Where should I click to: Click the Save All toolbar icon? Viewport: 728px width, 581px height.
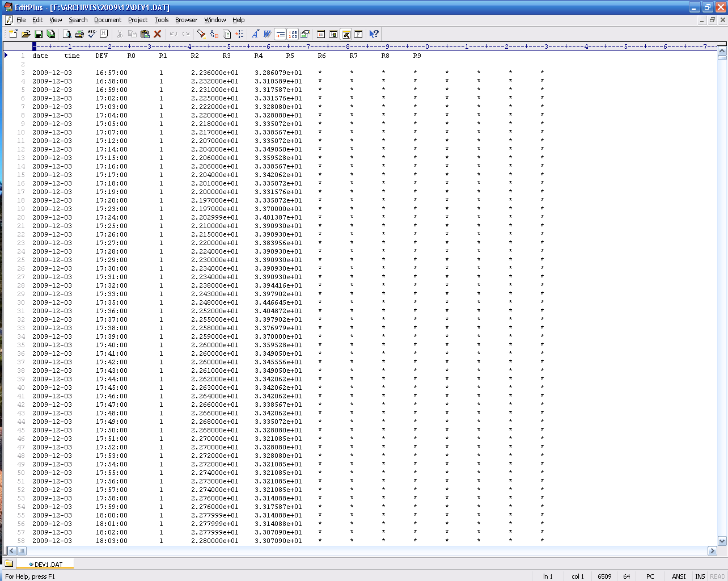point(51,34)
